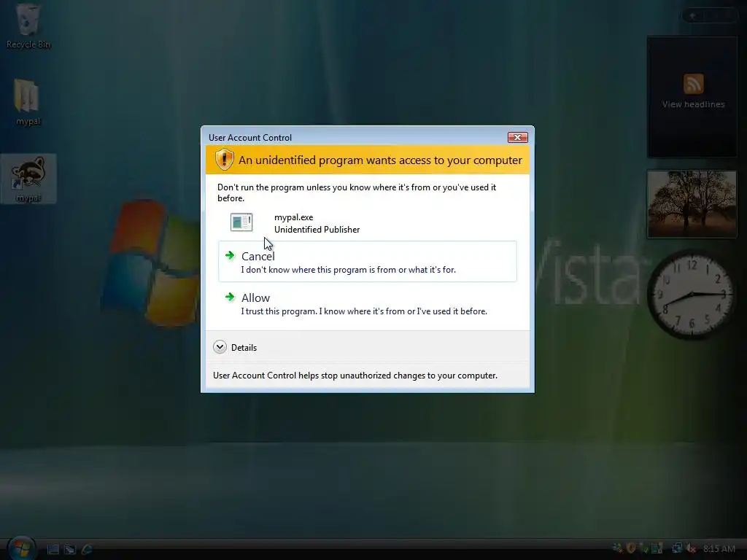Click Switch between windows quick launch icon
The height and width of the screenshot is (560, 747).
pyautogui.click(x=69, y=549)
